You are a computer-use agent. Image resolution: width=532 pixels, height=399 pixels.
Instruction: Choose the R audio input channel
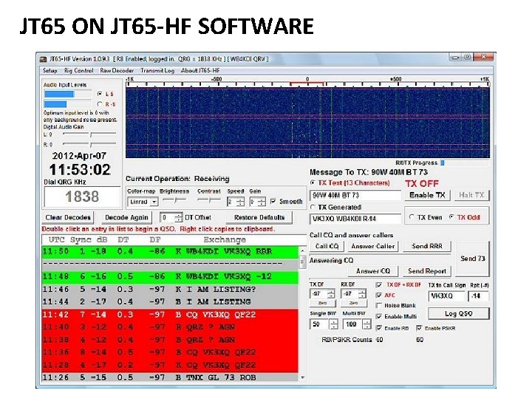pyautogui.click(x=99, y=104)
